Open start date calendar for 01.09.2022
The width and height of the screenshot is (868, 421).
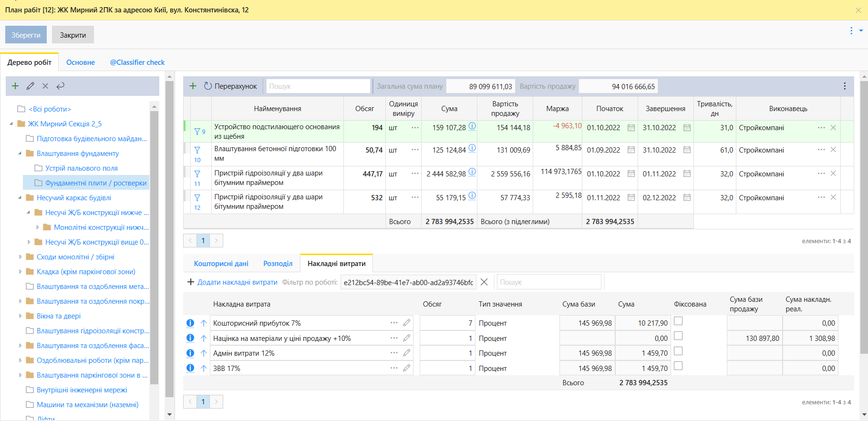point(631,150)
